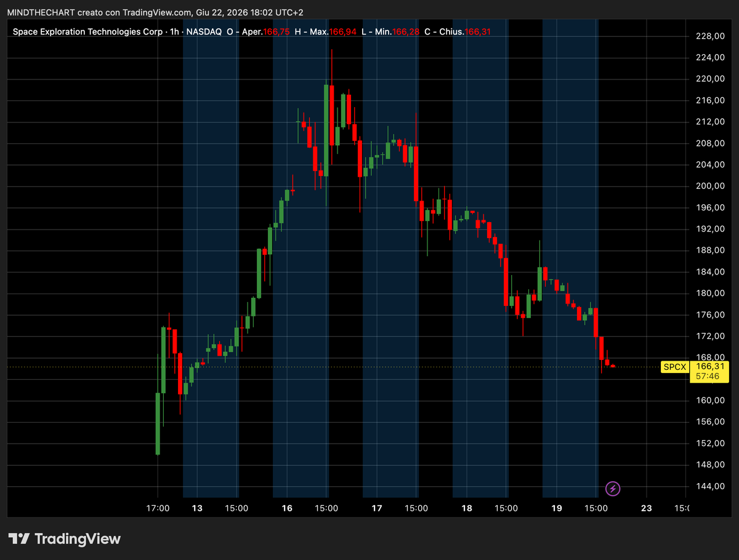Screen dimensions: 739x560
Task: Click the TradingView logo icon
Action: tap(18, 539)
